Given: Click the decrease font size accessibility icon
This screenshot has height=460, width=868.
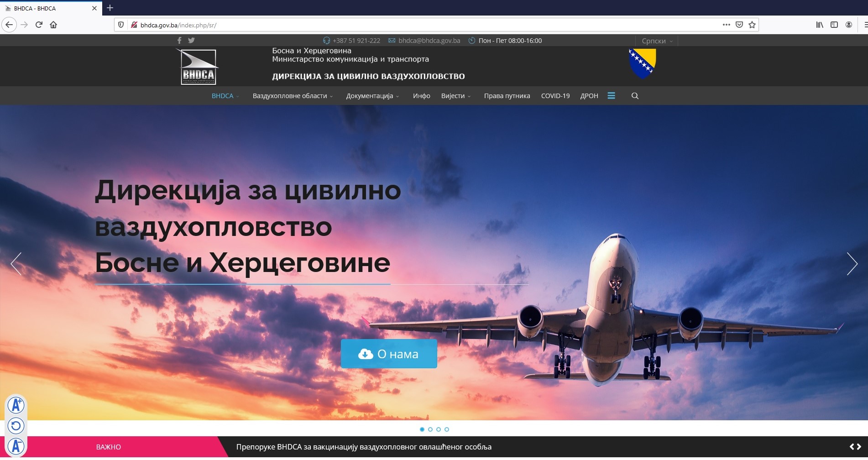Looking at the screenshot, I should [x=16, y=446].
